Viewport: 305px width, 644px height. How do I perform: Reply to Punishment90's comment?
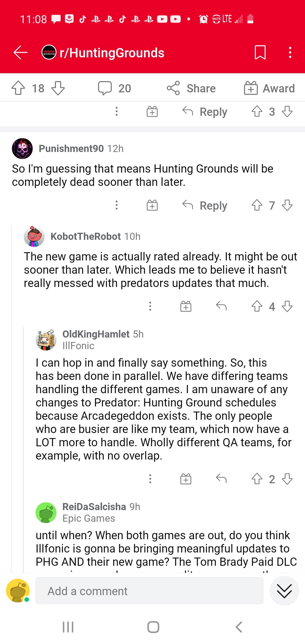pos(205,205)
